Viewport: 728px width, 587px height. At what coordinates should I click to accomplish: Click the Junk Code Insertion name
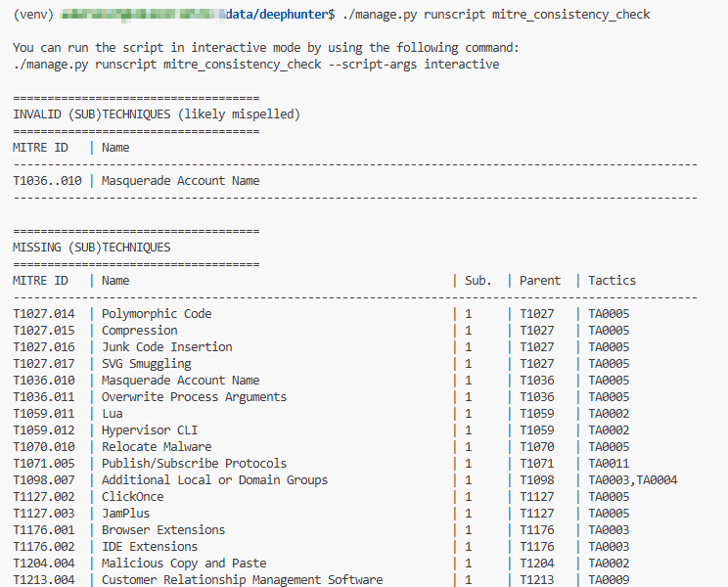point(166,347)
